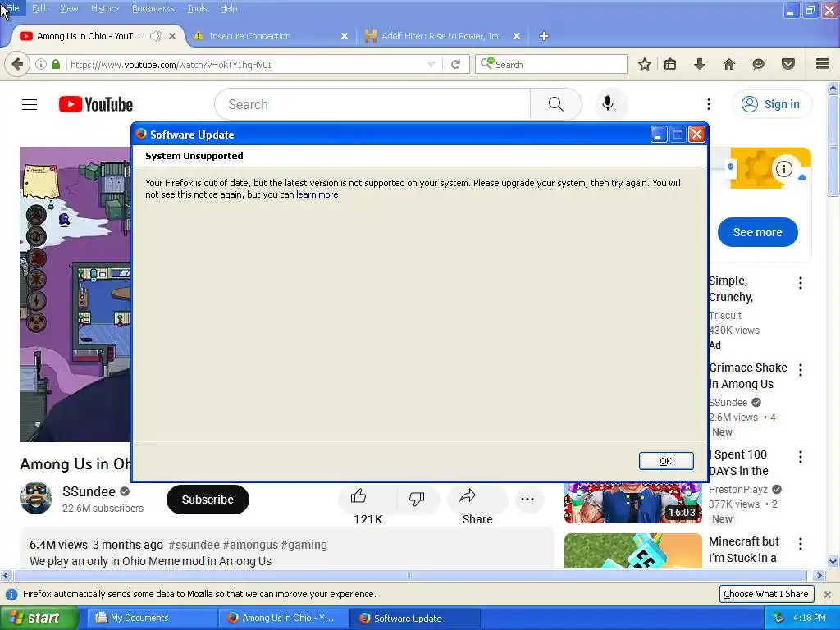Screen dimensions: 840x630
Task: Open the Pocket toolbar icon
Action: 788,64
